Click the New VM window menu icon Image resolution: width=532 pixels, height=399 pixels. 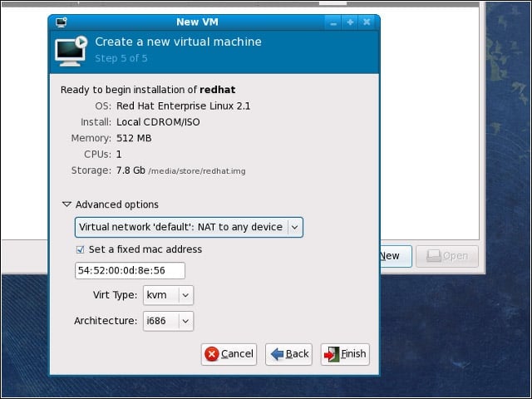point(62,22)
